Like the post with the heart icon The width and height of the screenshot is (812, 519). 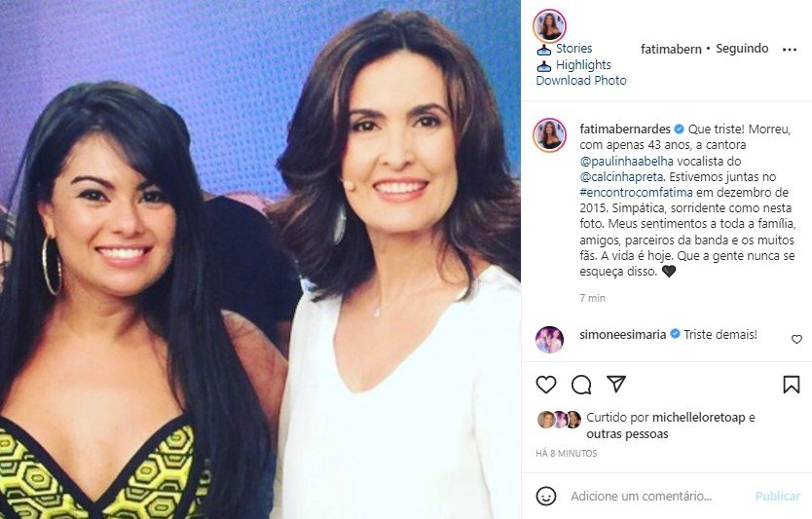pyautogui.click(x=546, y=385)
